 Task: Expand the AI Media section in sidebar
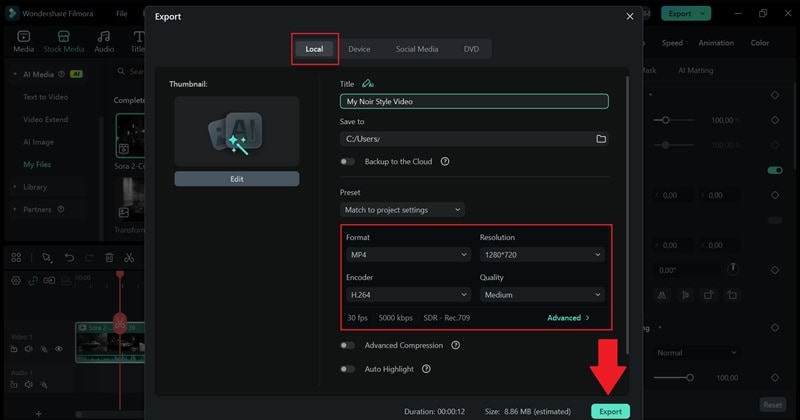pos(15,74)
